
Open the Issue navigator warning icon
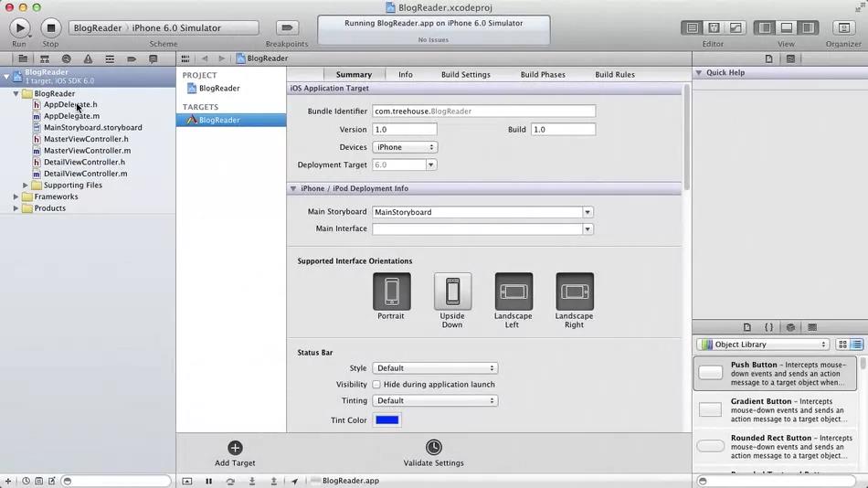(x=88, y=58)
